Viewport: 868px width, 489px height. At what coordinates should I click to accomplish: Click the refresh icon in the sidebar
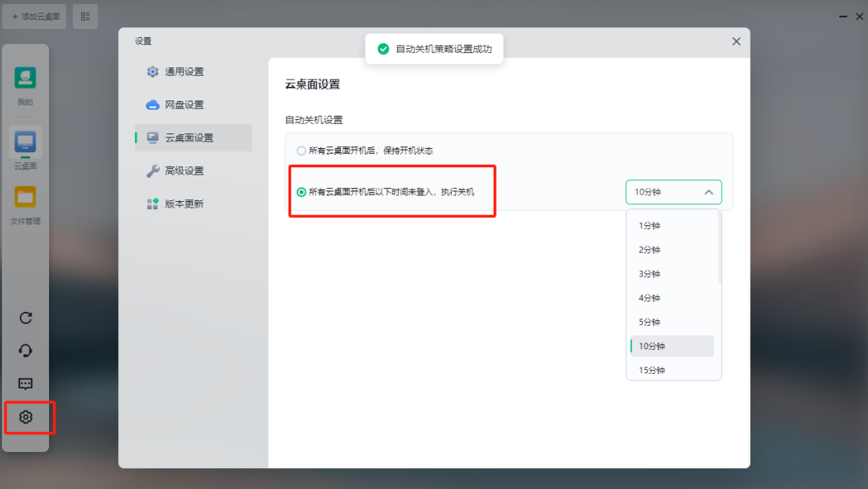(26, 318)
